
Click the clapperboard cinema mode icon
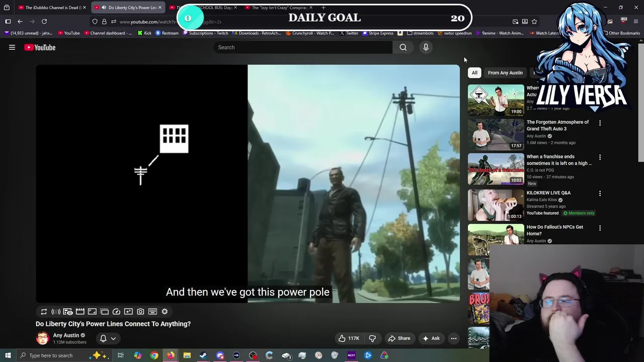(80, 312)
